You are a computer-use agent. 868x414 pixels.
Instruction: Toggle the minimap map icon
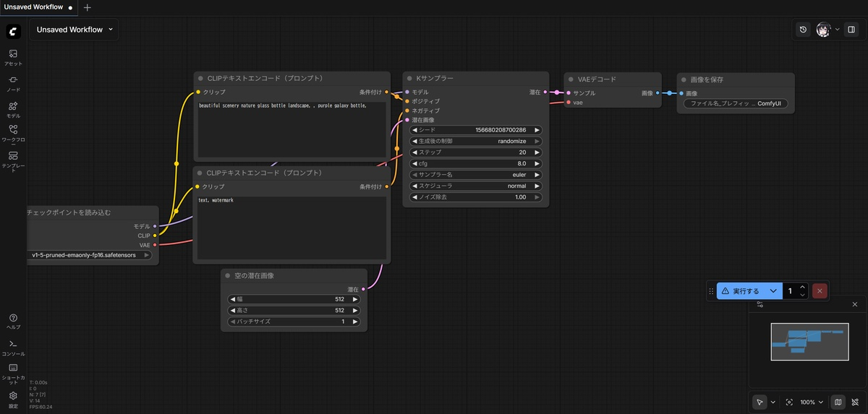838,402
